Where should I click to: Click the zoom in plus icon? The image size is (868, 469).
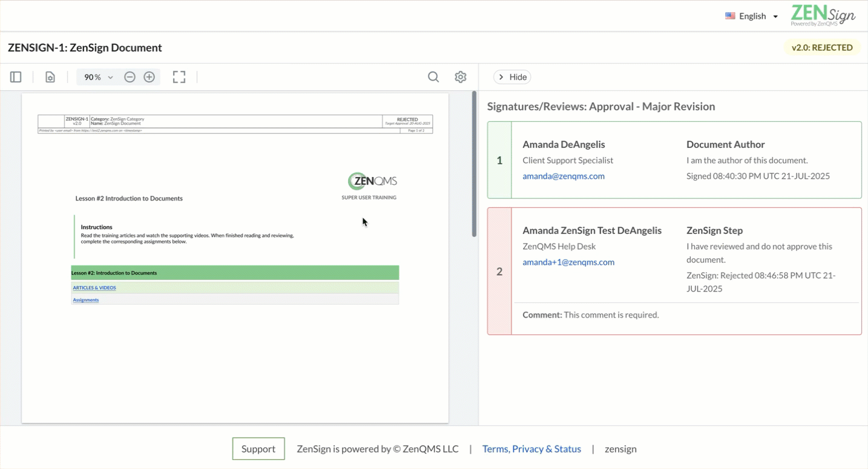point(150,77)
